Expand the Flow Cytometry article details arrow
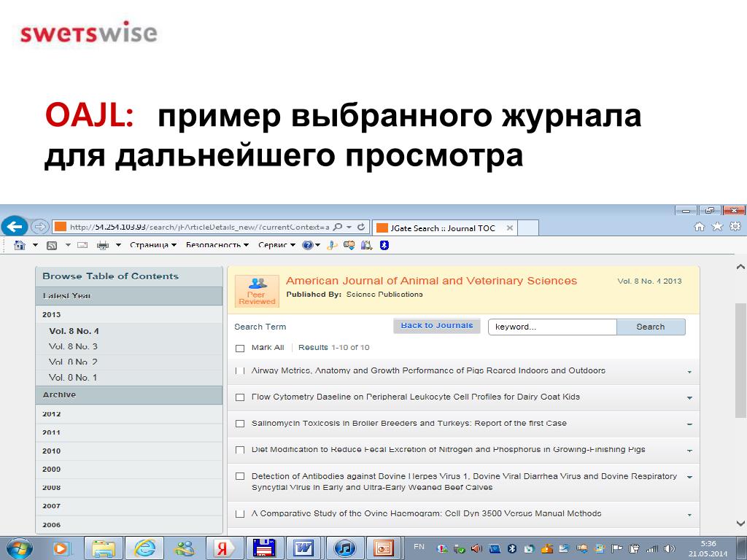Viewport: 747px width, 560px height. pyautogui.click(x=689, y=398)
